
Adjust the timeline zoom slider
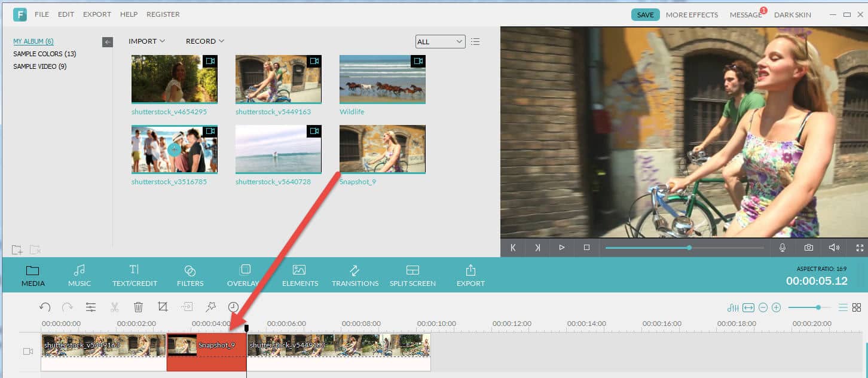coord(810,307)
